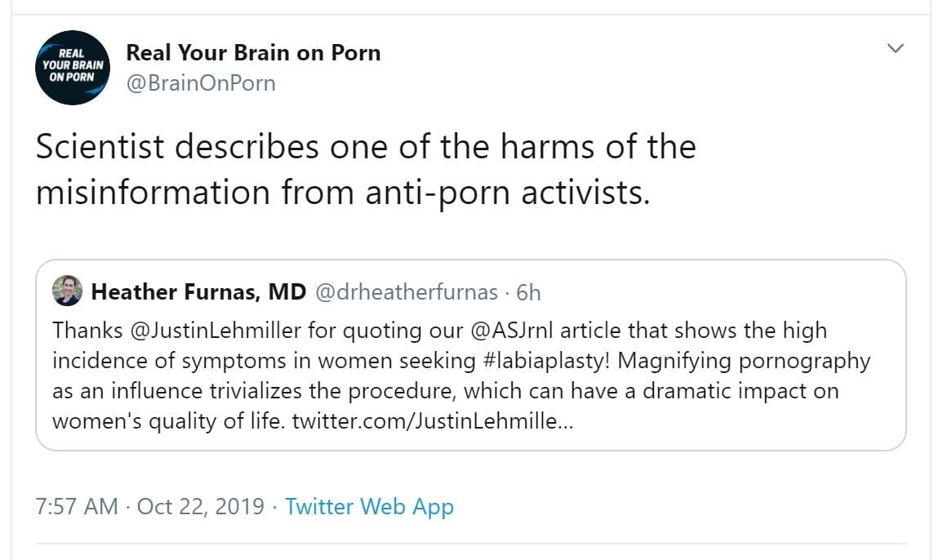Image resolution: width=943 pixels, height=560 pixels.
Task: Click the 7:57 AM tweet time
Action: 78,506
